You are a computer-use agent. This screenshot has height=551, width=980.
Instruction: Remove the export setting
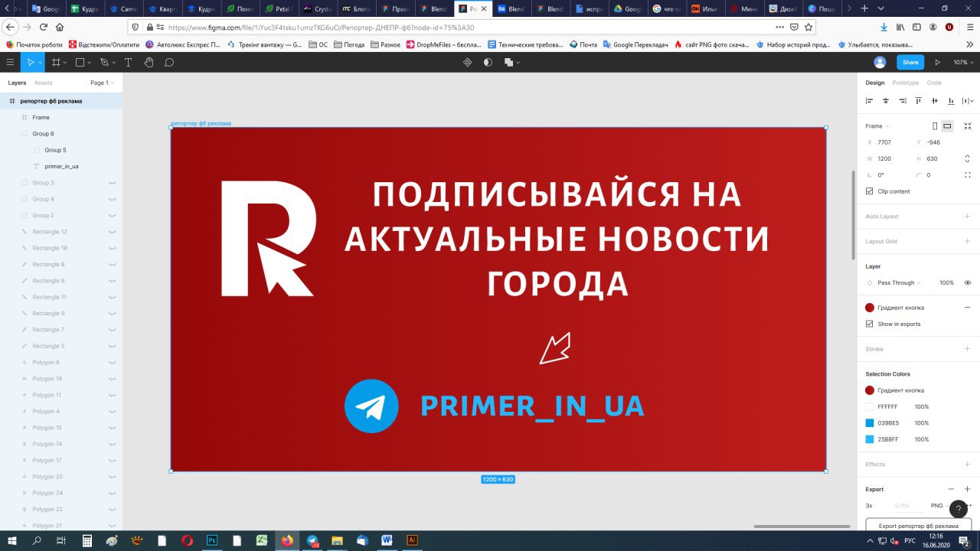952,489
